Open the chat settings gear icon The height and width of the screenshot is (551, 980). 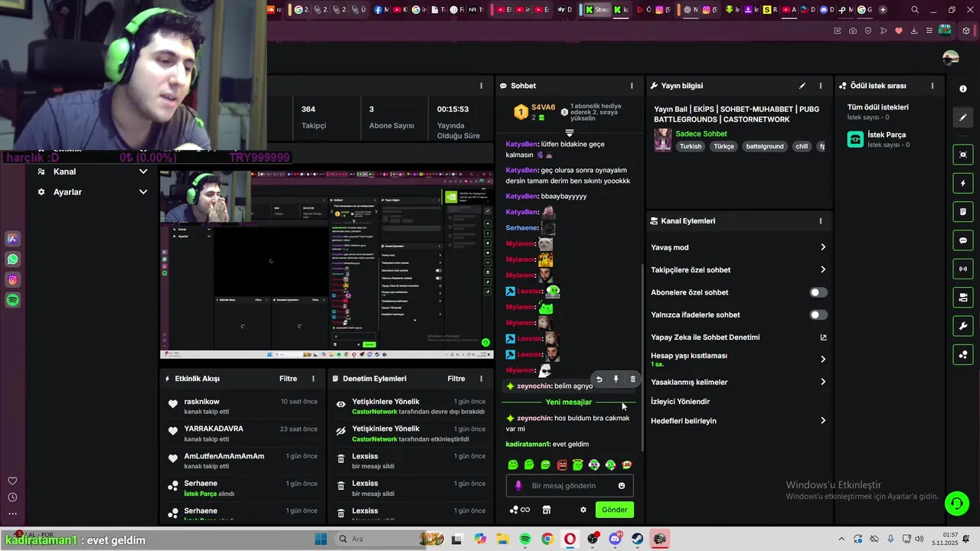pos(583,510)
